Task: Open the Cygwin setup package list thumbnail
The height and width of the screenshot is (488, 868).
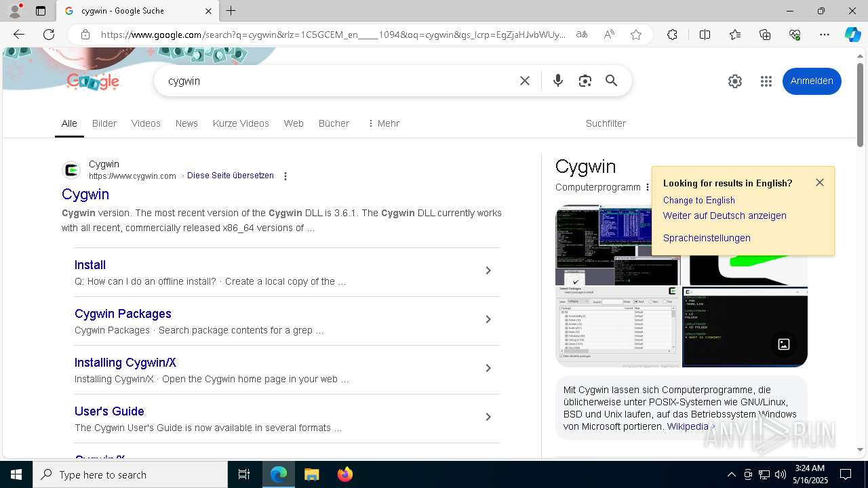Action: [617, 327]
